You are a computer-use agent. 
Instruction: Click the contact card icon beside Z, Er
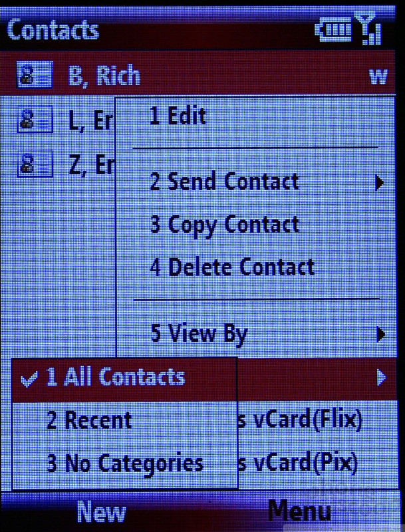(x=35, y=164)
